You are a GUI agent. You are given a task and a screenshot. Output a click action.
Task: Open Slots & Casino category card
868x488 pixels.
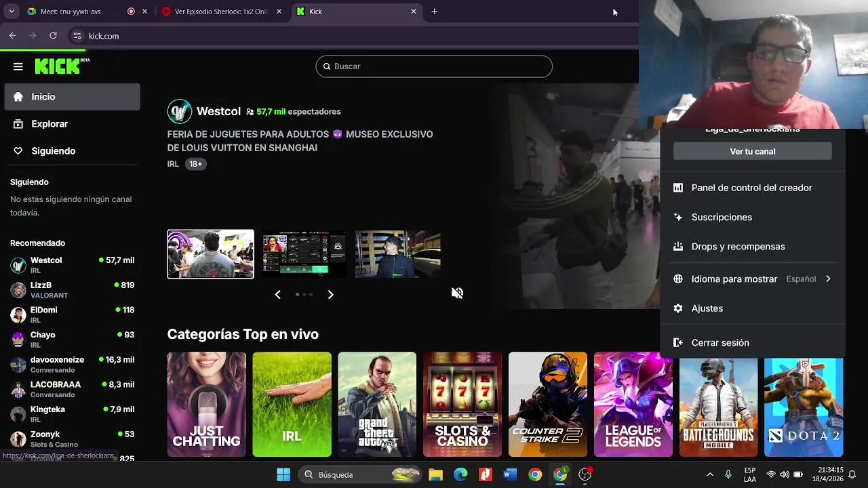coord(462,405)
